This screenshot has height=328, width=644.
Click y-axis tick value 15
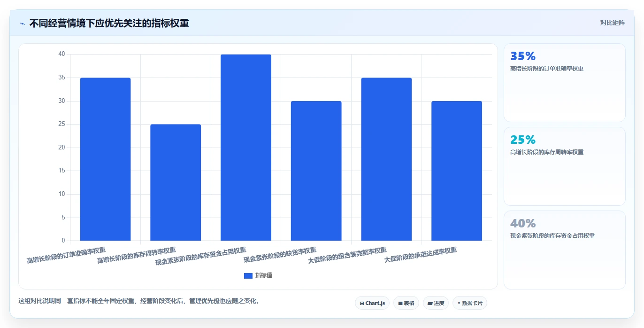61,171
